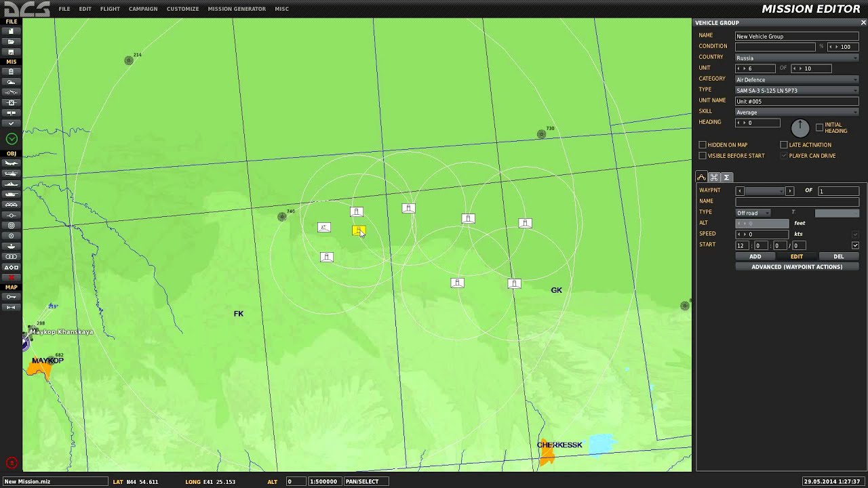Enable Hidden On Map checkbox
Viewport: 868px width, 488px height.
pos(703,145)
